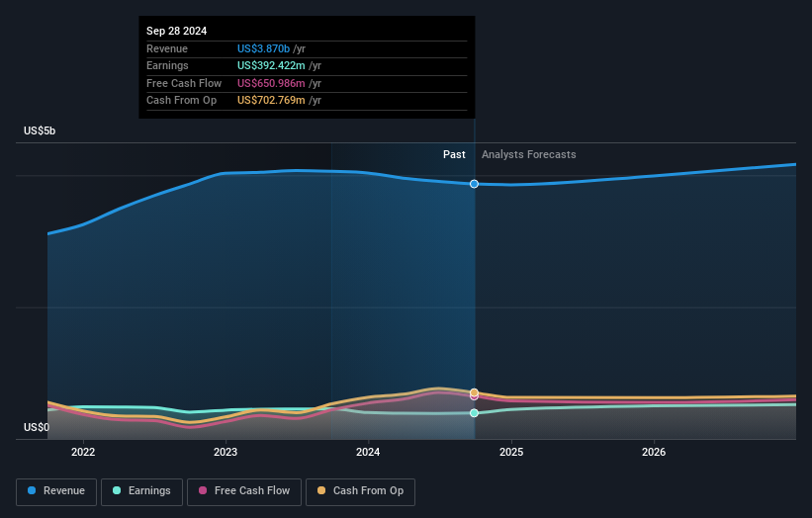Click the Cash From Op label in tooltip
The height and width of the screenshot is (518, 812).
click(x=181, y=101)
